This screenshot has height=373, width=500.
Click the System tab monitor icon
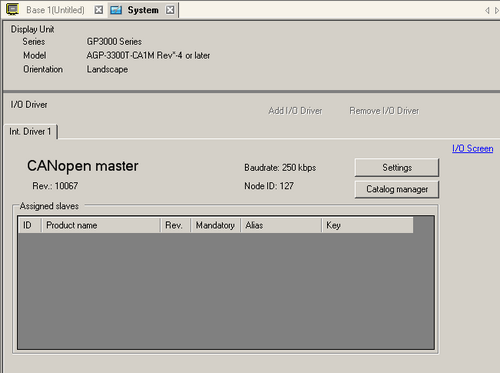click(x=116, y=10)
